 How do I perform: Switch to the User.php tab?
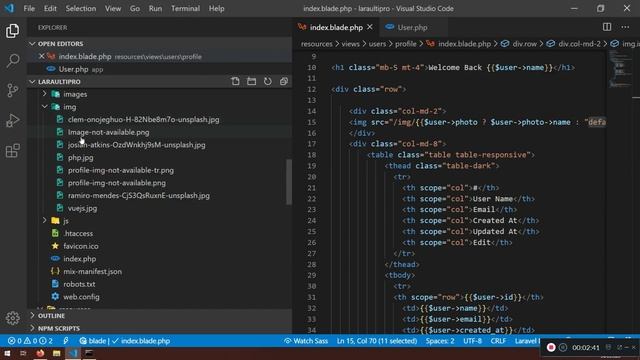click(x=412, y=27)
